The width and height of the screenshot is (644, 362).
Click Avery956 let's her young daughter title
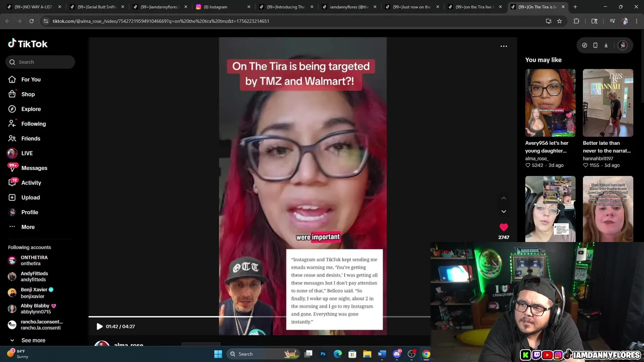[x=547, y=147]
